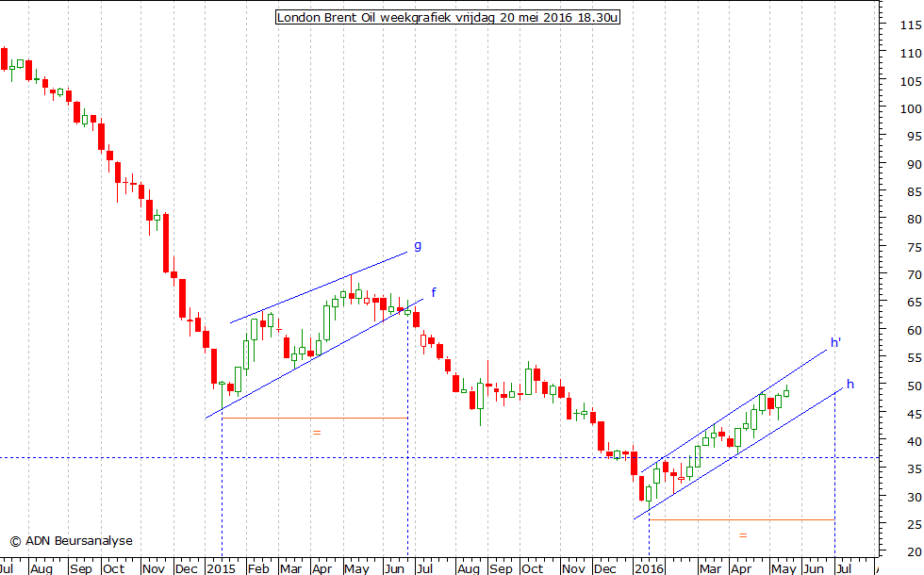Click the 105 value on price axis
The image size is (924, 575).
pyautogui.click(x=911, y=81)
